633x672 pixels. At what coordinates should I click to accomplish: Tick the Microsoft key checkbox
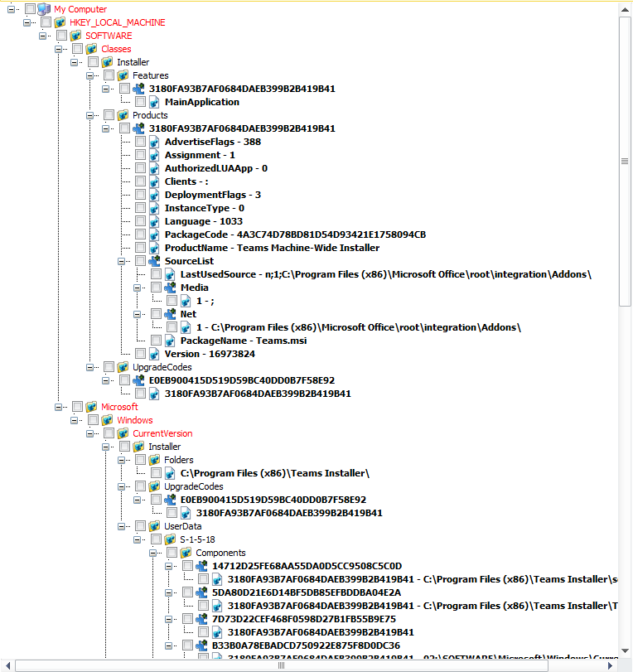[77, 406]
